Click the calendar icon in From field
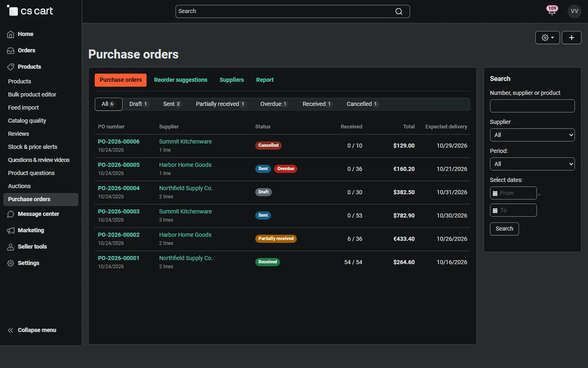 pos(495,193)
